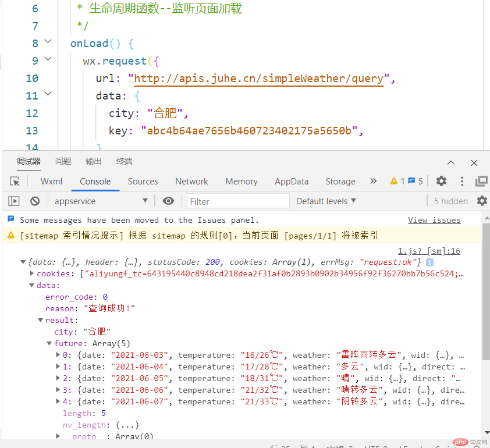This screenshot has width=490, height=448.
Task: Toggle the console sidebar panel icon
Action: click(x=14, y=201)
